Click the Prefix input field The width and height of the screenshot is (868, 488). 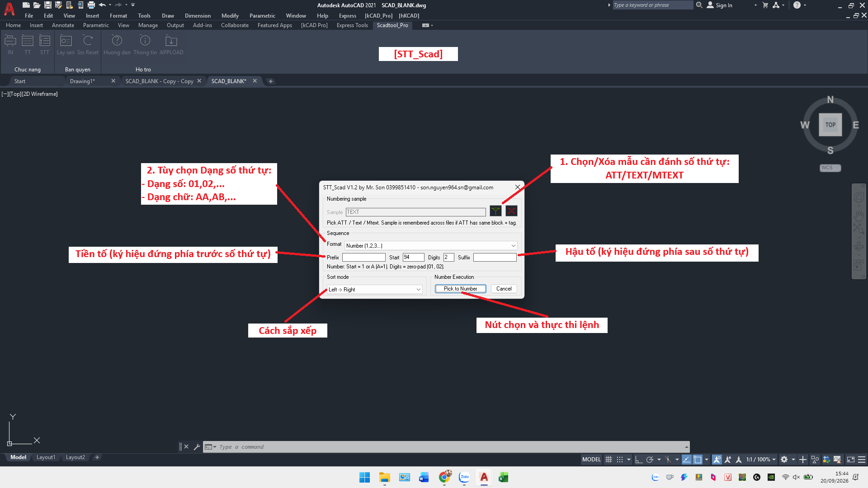click(364, 258)
